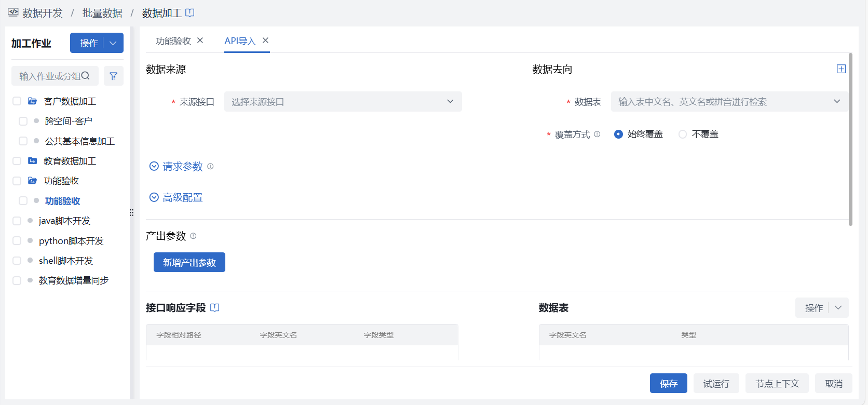This screenshot has height=405, width=868.
Task: Click info icon beside 产出参数 heading
Action: coord(193,236)
